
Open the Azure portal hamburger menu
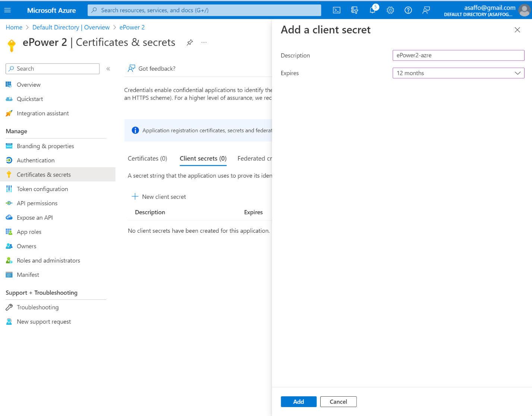(7, 10)
